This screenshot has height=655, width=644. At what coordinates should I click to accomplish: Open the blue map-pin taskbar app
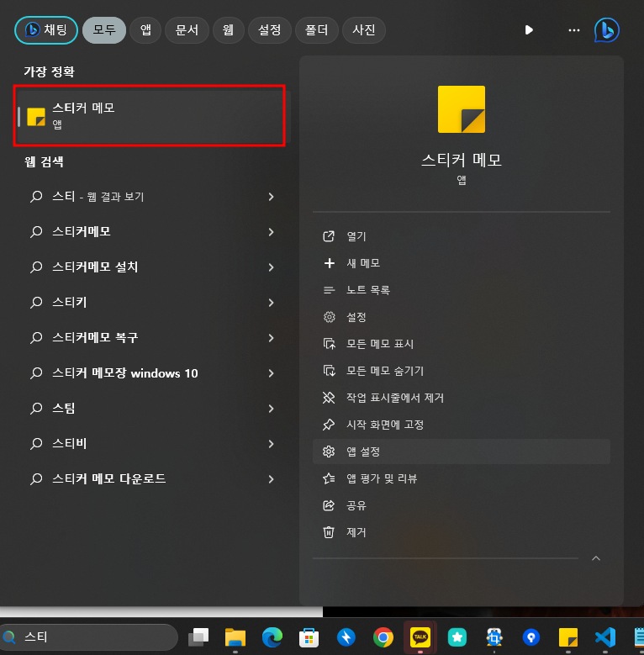[531, 637]
